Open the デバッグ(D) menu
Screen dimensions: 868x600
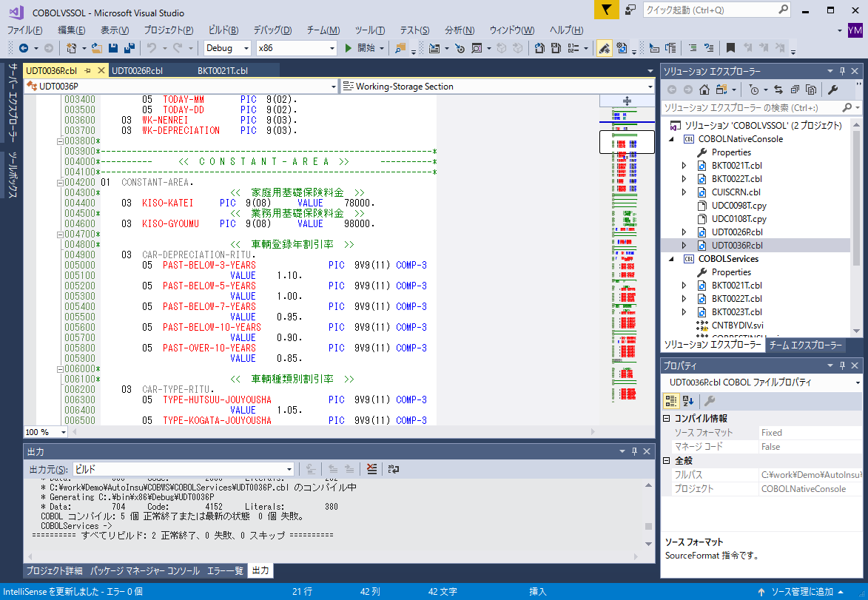pyautogui.click(x=272, y=30)
